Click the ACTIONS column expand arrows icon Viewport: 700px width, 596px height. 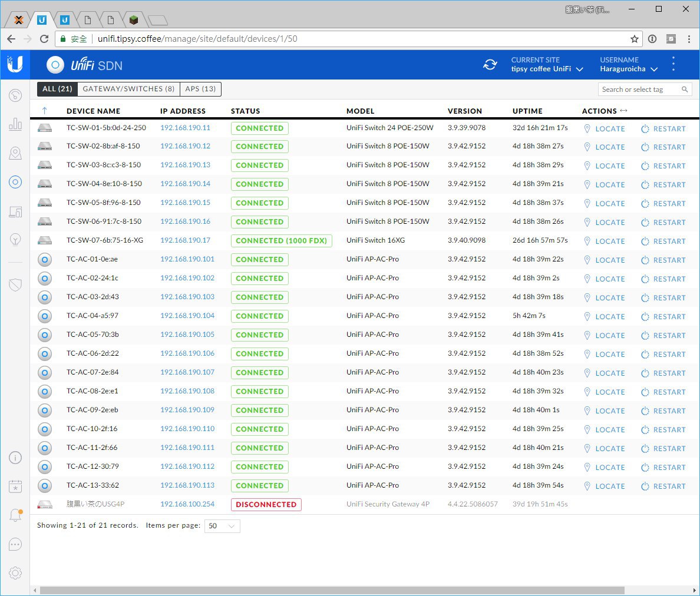623,111
